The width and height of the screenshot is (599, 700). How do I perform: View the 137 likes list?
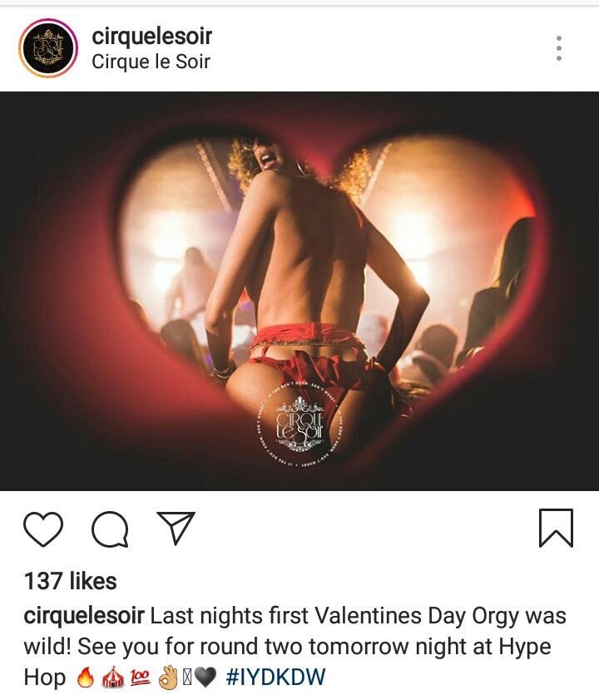[x=71, y=581]
